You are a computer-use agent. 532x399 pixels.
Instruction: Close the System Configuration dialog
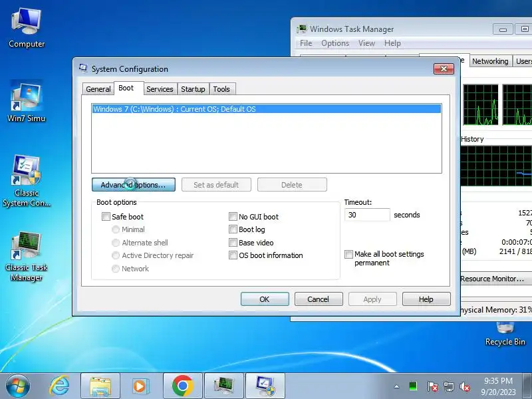[x=444, y=69]
